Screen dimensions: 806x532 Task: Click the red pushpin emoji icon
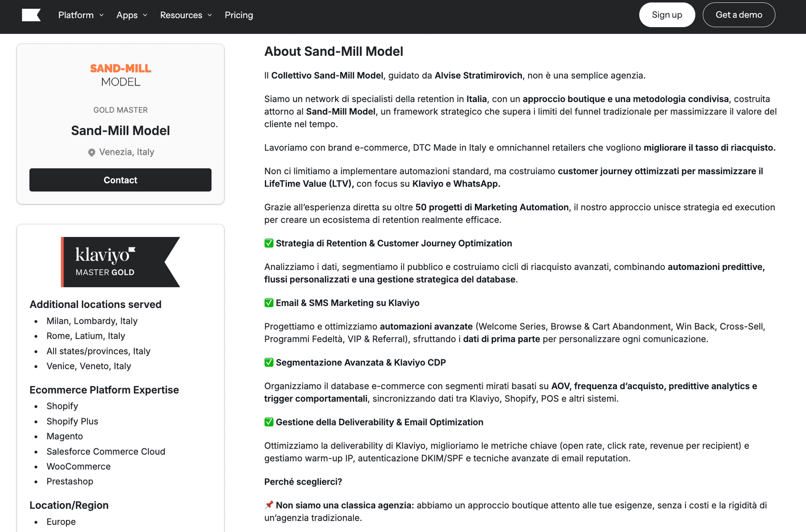[x=269, y=505]
